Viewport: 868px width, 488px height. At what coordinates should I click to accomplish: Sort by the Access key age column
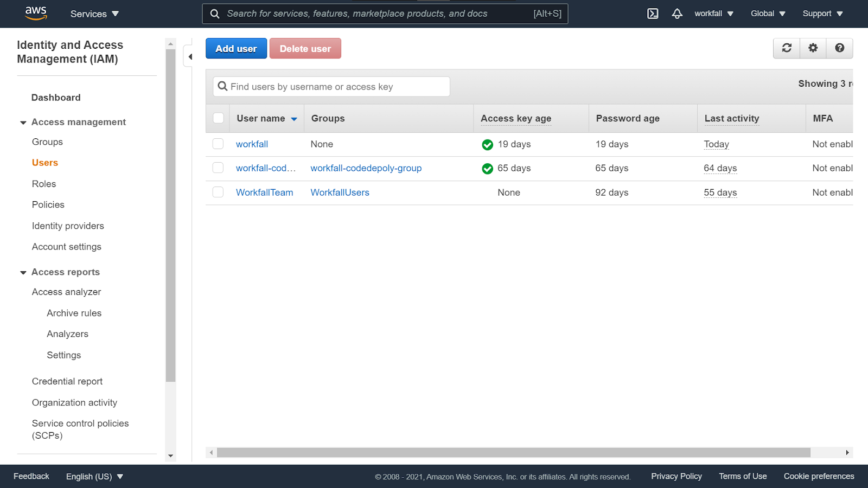(x=516, y=118)
